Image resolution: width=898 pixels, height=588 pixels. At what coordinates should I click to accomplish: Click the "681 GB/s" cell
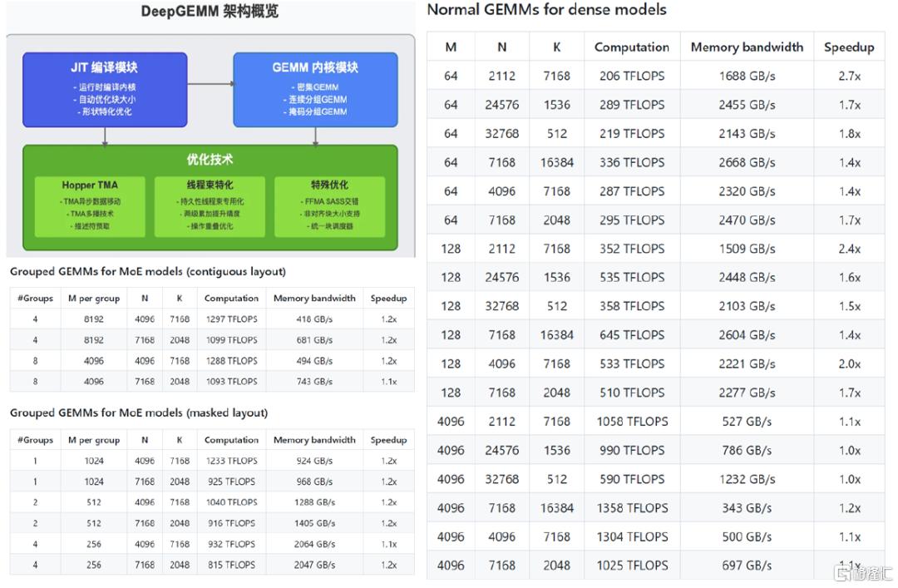(x=314, y=340)
